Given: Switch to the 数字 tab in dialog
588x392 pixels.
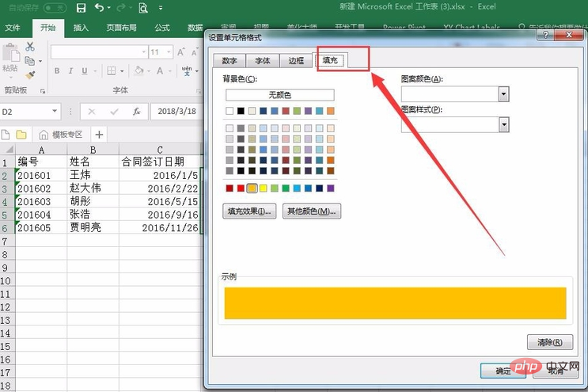Looking at the screenshot, I should pos(230,61).
